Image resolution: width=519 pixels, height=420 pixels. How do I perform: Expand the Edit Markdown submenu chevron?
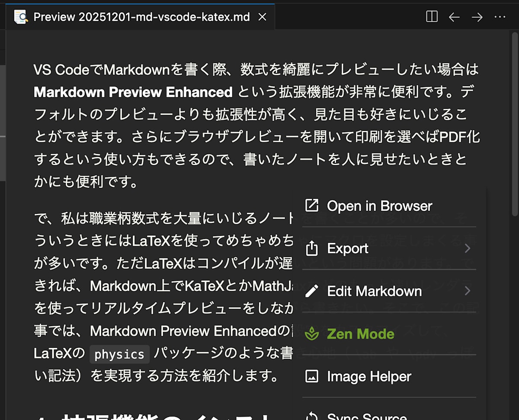468,291
